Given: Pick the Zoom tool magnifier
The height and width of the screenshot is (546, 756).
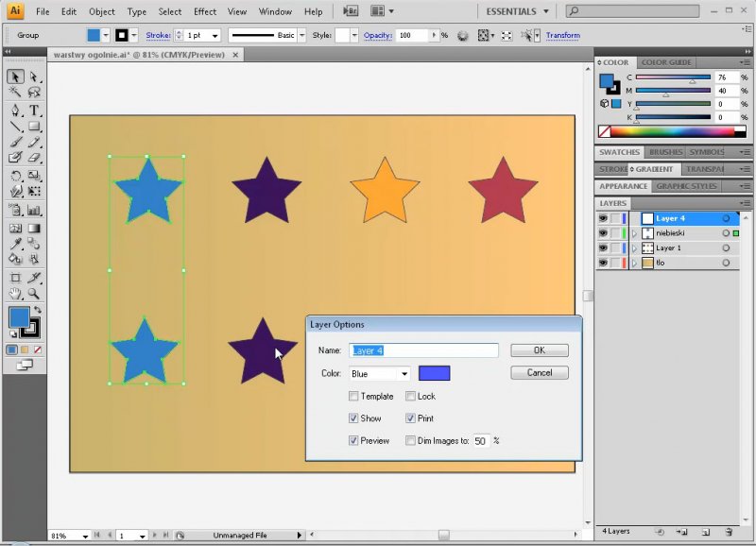Looking at the screenshot, I should click(35, 295).
